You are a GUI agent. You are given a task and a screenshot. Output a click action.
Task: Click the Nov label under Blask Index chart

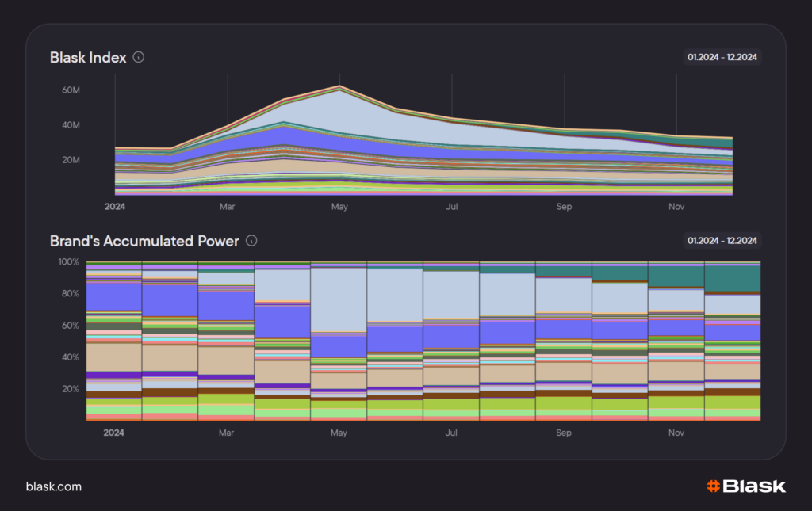click(x=676, y=206)
